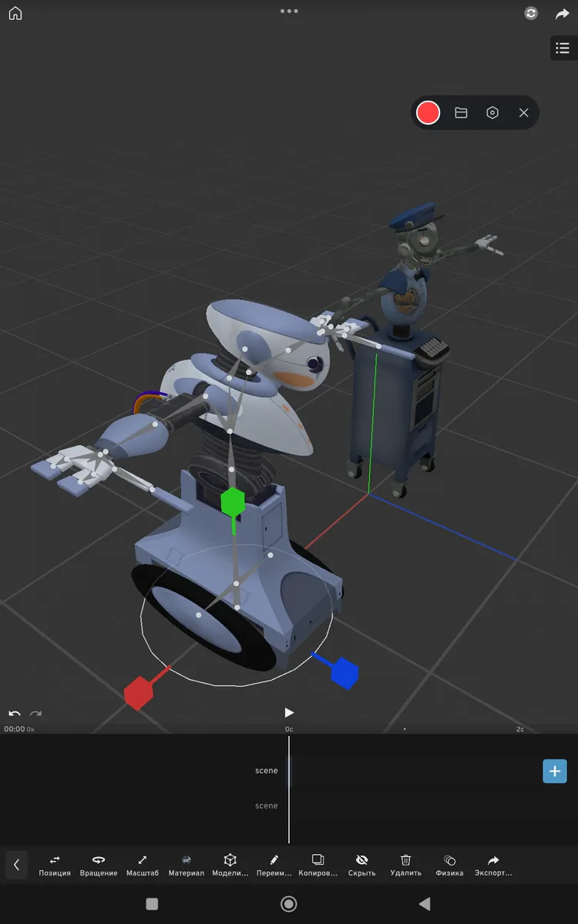Click the sync refresh icon
The height and width of the screenshot is (924, 578).
[530, 13]
